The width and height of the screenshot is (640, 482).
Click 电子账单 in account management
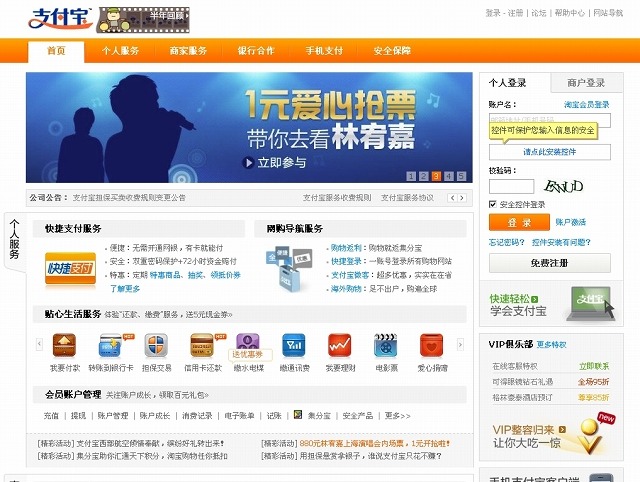[x=239, y=415]
